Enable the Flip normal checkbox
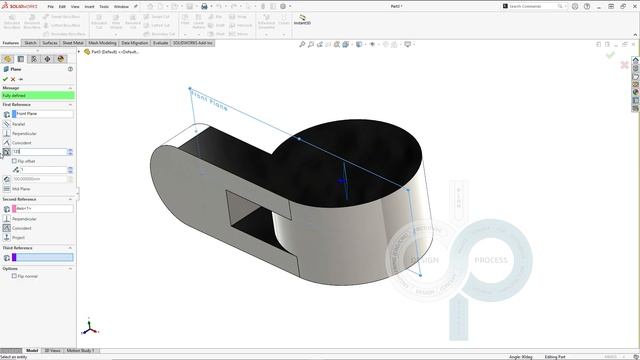The height and width of the screenshot is (360, 640). [14, 276]
